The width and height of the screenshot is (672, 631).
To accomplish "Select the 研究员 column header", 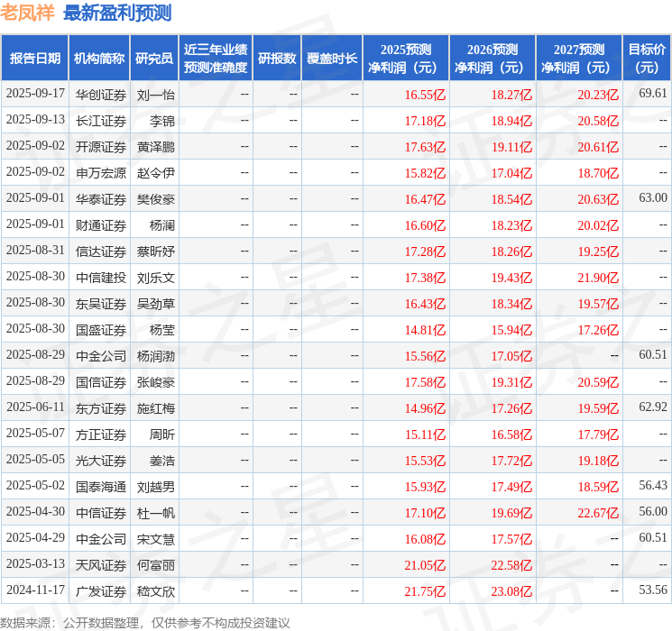I will 154,59.
